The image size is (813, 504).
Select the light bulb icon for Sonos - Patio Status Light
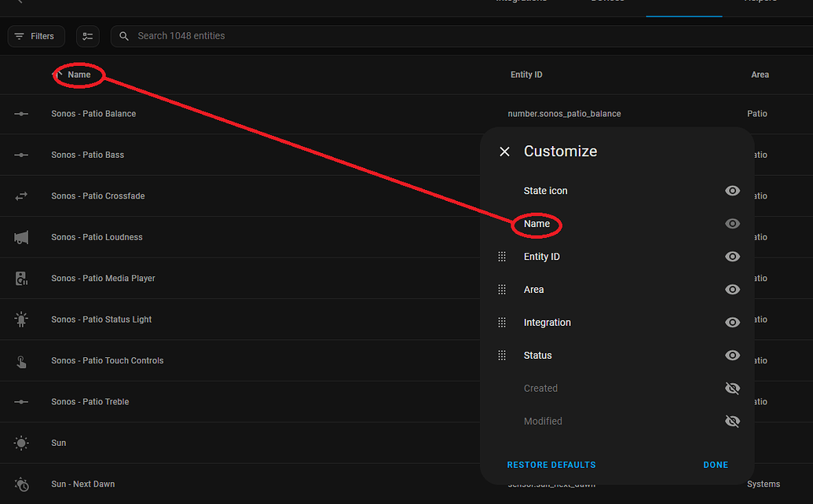click(21, 319)
